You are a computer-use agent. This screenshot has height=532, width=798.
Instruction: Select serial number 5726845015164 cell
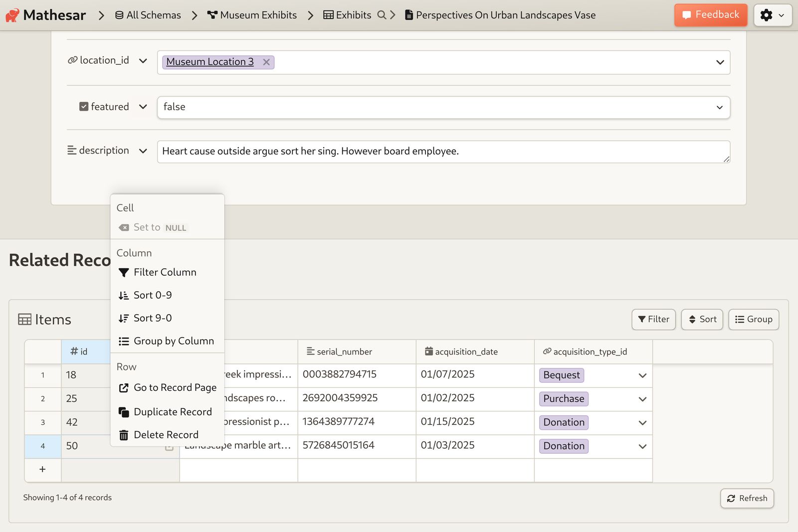pyautogui.click(x=357, y=446)
